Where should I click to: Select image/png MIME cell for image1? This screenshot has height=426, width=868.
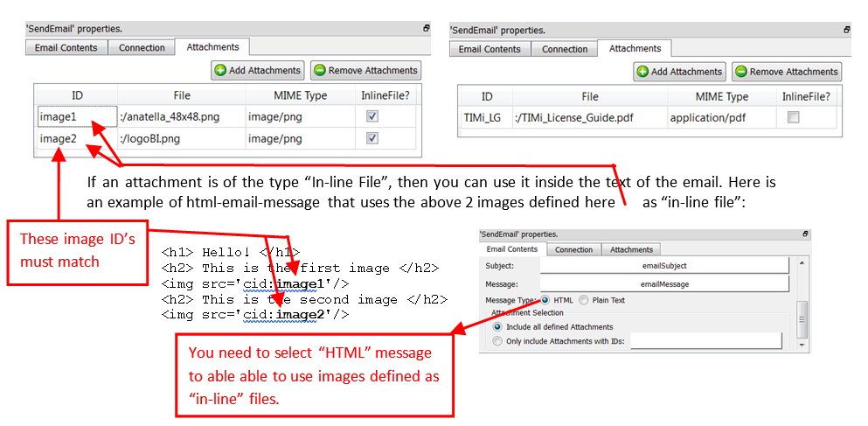coord(301,117)
